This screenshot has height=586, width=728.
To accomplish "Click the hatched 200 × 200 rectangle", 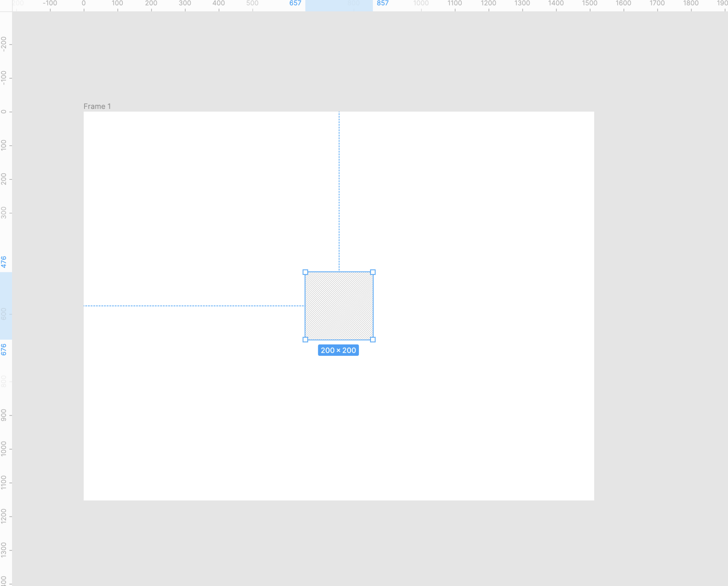I will coord(339,306).
